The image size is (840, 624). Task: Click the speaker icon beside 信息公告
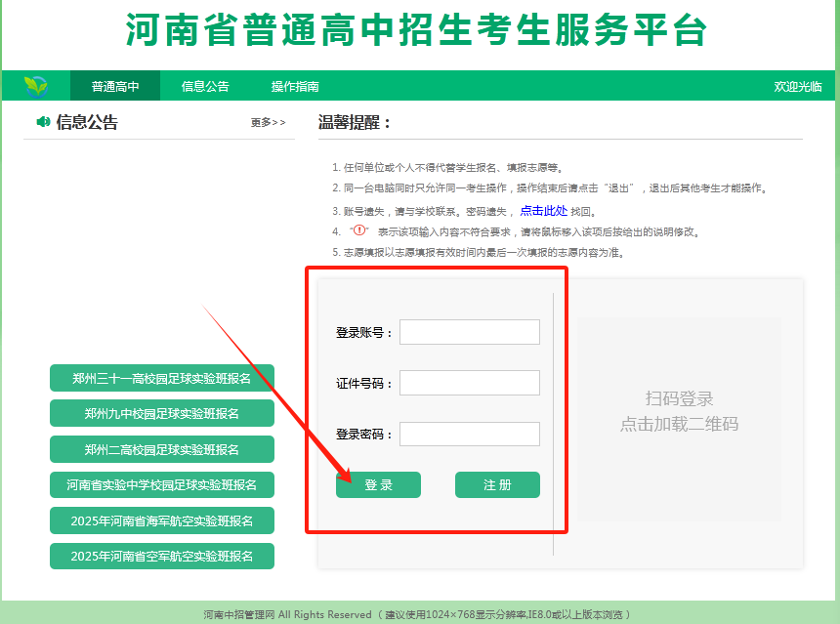pyautogui.click(x=43, y=122)
